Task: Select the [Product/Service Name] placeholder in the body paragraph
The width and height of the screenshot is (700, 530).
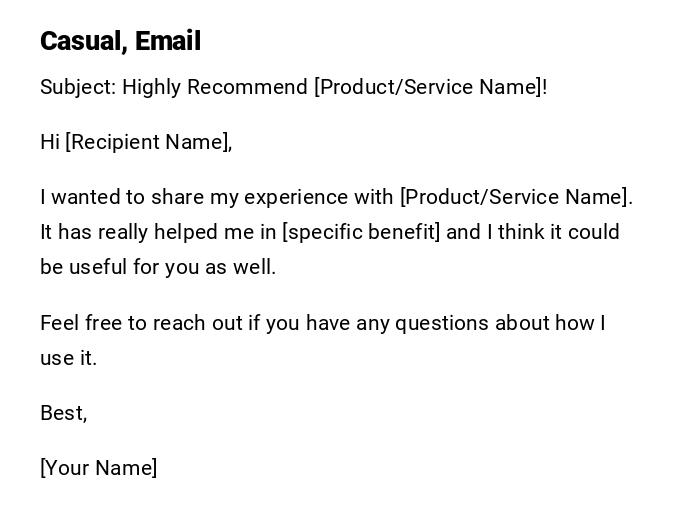Action: (x=513, y=197)
